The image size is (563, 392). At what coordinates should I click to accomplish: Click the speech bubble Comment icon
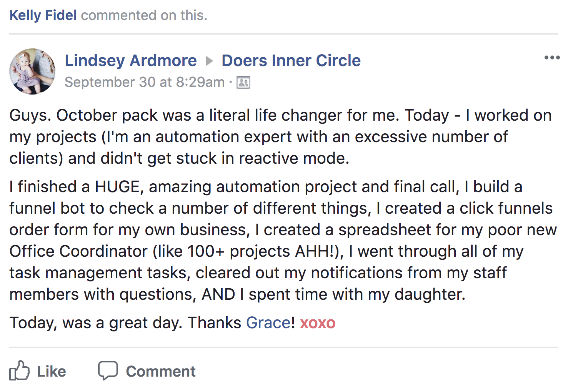click(108, 370)
